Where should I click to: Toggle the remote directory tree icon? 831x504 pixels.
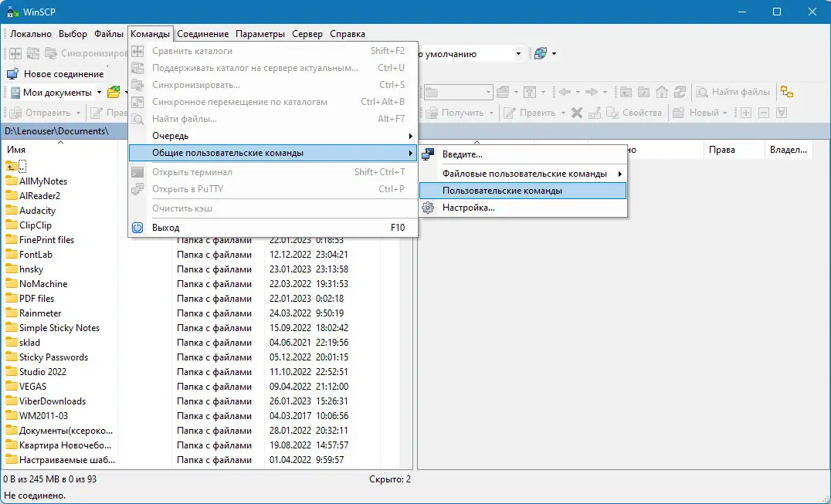click(x=787, y=93)
